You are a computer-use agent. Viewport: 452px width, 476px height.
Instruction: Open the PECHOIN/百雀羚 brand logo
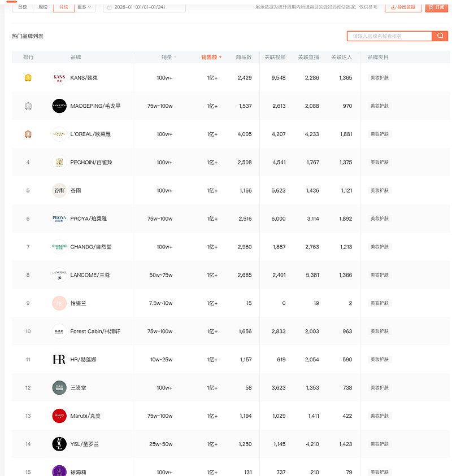[x=59, y=163]
